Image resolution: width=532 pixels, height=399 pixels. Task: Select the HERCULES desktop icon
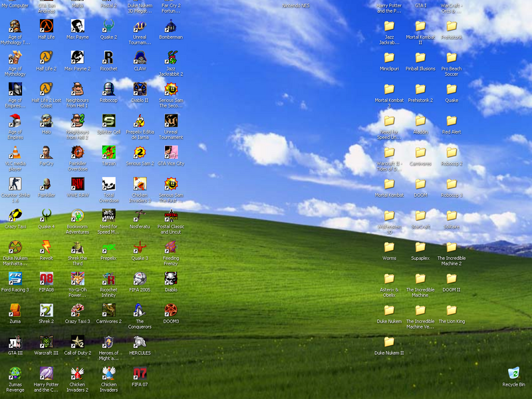coord(140,342)
